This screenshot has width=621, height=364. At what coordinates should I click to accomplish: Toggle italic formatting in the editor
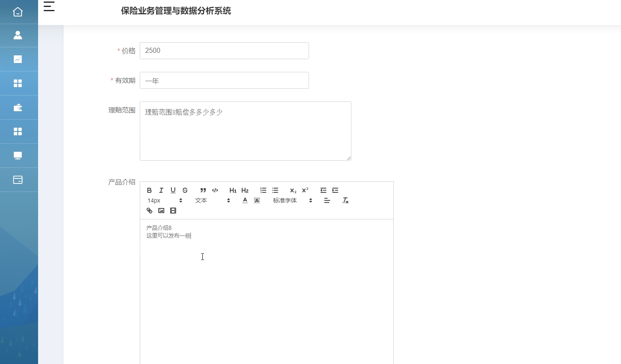161,190
